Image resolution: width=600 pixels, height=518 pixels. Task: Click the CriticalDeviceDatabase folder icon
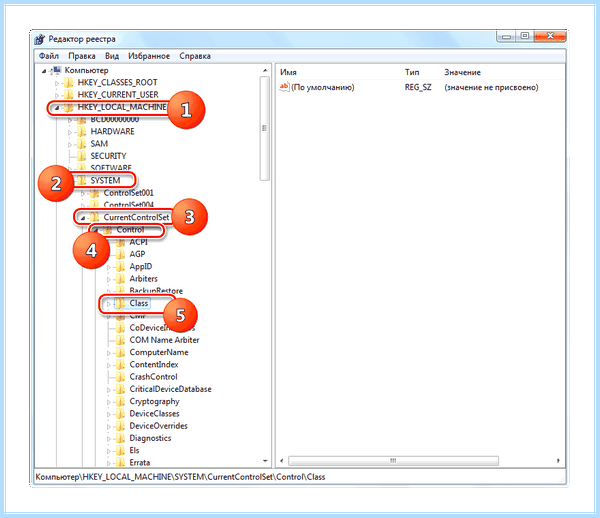121,389
